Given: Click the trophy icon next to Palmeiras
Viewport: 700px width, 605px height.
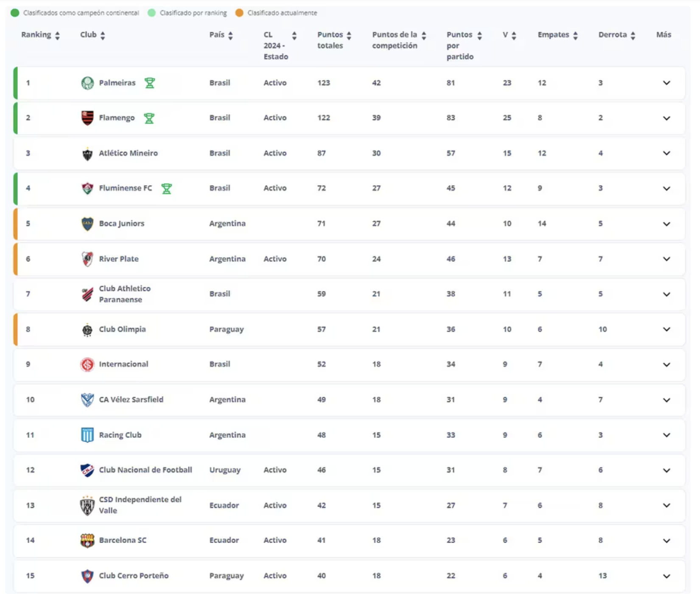Looking at the screenshot, I should (x=150, y=83).
